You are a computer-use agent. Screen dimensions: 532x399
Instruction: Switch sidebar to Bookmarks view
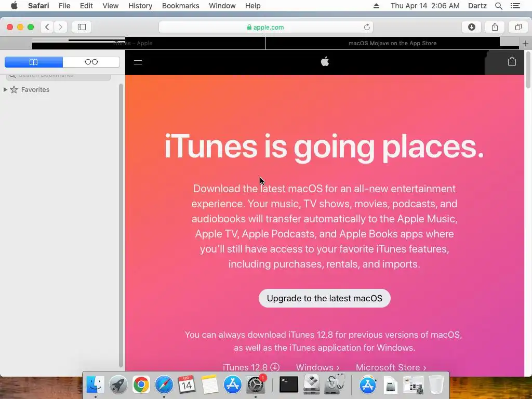tap(34, 62)
